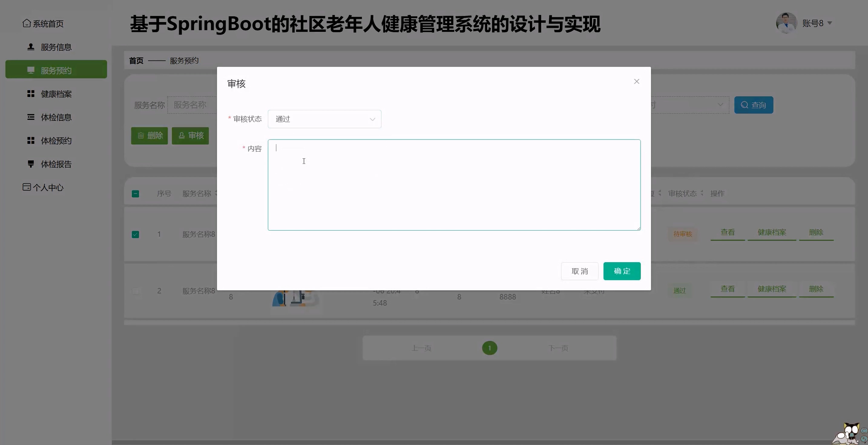
Task: Check the row 2 checkbox
Action: click(136, 291)
